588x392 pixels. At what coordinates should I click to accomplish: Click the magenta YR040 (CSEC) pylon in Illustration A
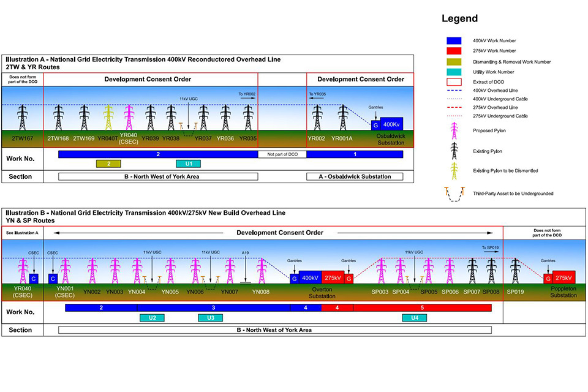pyautogui.click(x=129, y=117)
